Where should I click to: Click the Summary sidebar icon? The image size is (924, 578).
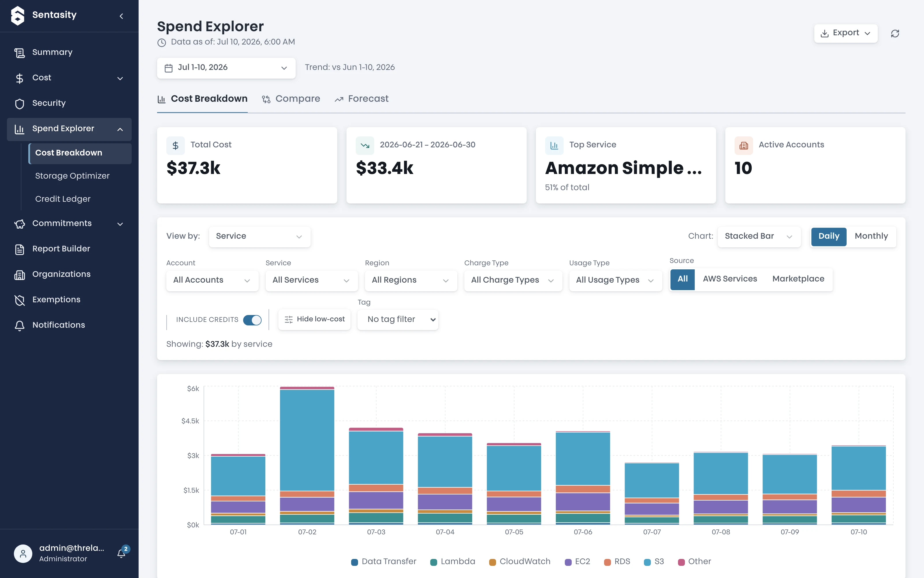(19, 52)
